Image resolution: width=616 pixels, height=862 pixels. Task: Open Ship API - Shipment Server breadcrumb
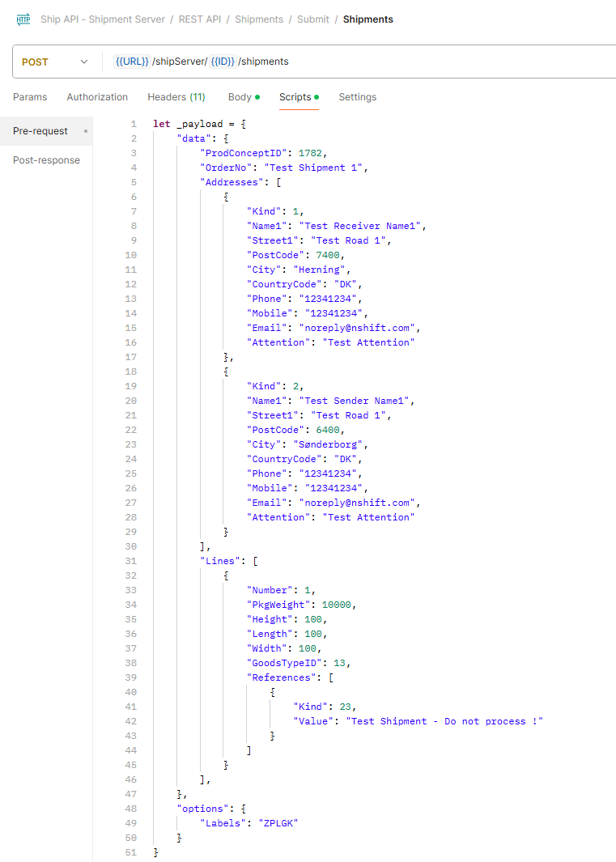pos(102,19)
